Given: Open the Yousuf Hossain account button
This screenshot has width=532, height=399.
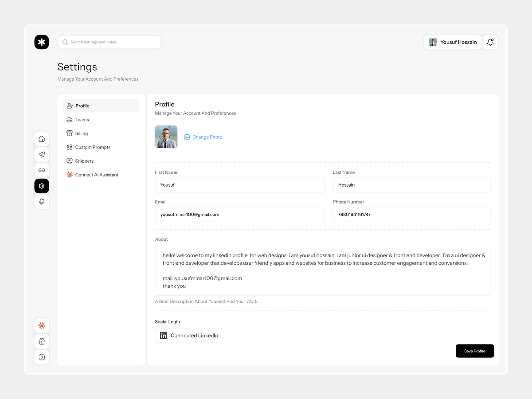Looking at the screenshot, I should pos(453,42).
